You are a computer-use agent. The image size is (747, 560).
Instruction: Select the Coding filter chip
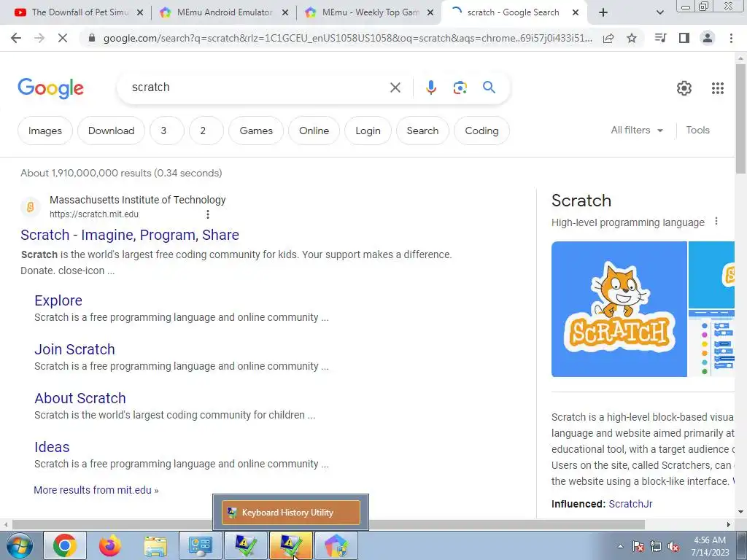(x=481, y=131)
